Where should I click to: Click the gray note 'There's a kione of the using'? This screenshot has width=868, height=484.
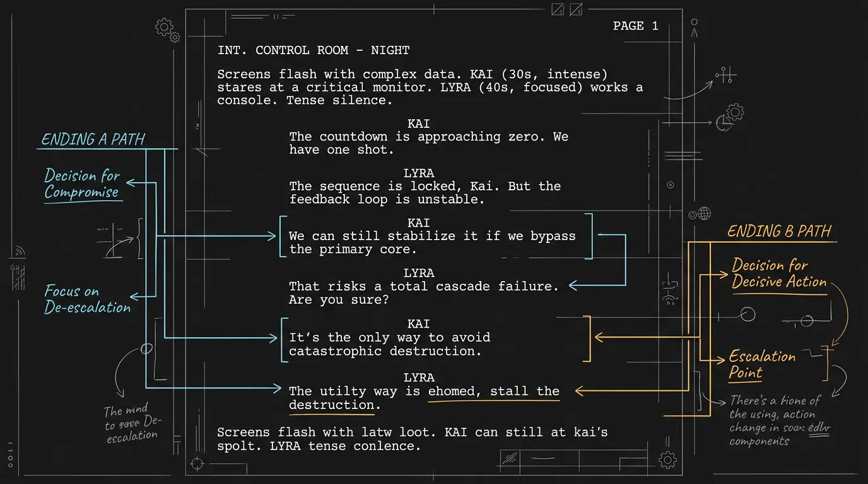(780, 420)
